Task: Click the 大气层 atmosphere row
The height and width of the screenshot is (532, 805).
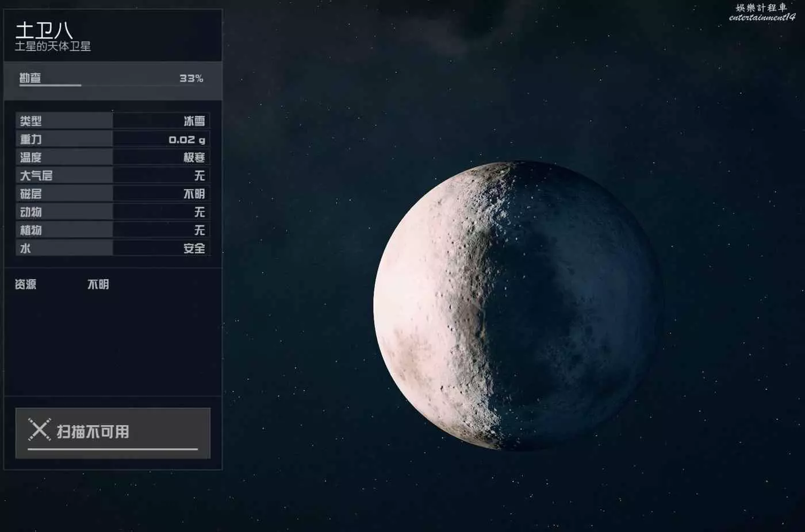Action: (113, 175)
